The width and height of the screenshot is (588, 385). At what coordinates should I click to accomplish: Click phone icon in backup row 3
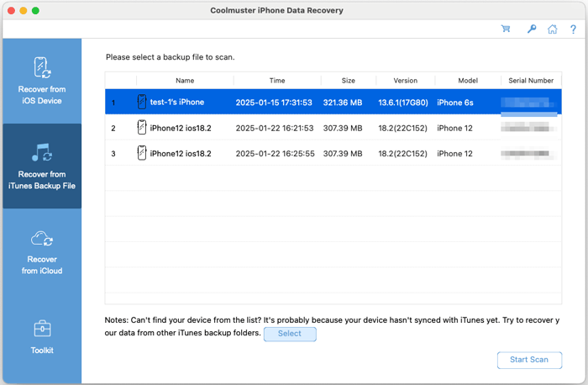point(142,153)
